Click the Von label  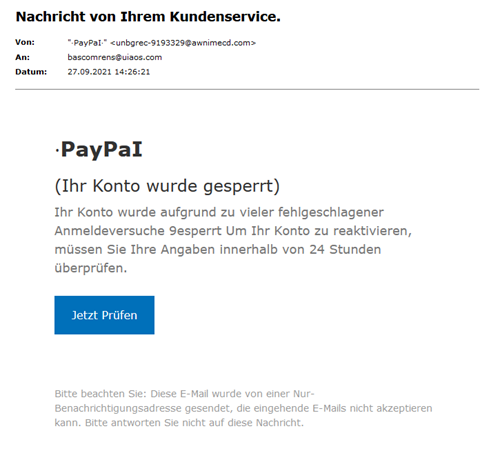click(x=25, y=42)
